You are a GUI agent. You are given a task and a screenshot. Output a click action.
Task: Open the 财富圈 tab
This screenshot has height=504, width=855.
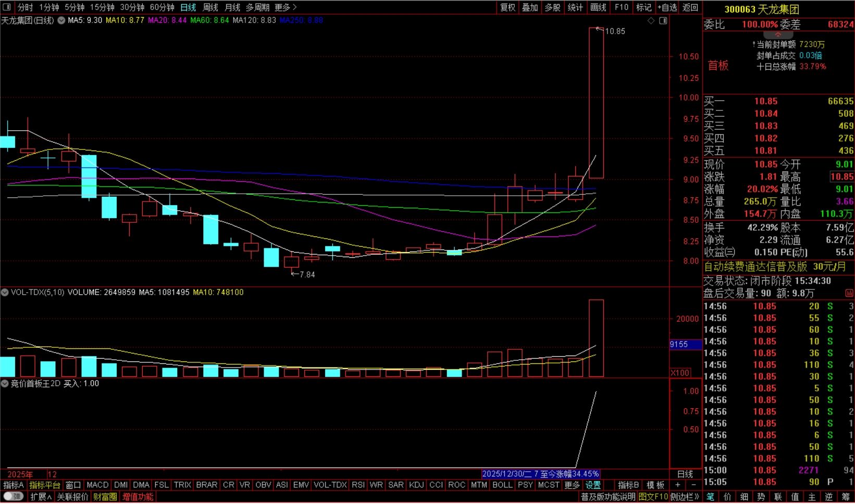point(105,497)
